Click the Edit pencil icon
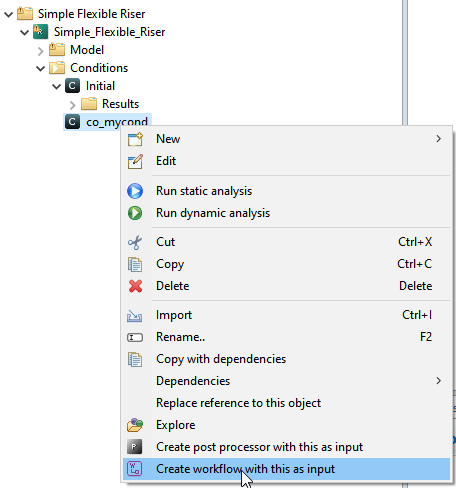The width and height of the screenshot is (456, 488). click(135, 161)
